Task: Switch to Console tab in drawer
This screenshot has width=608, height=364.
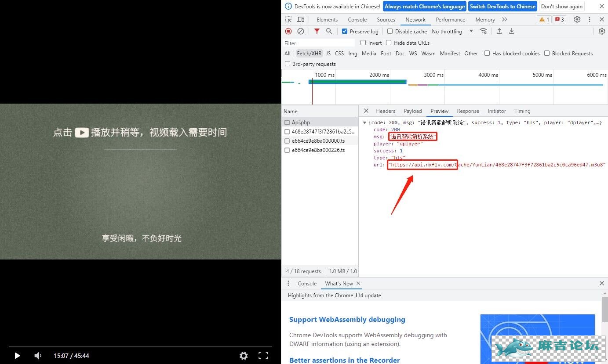Action: [x=307, y=283]
